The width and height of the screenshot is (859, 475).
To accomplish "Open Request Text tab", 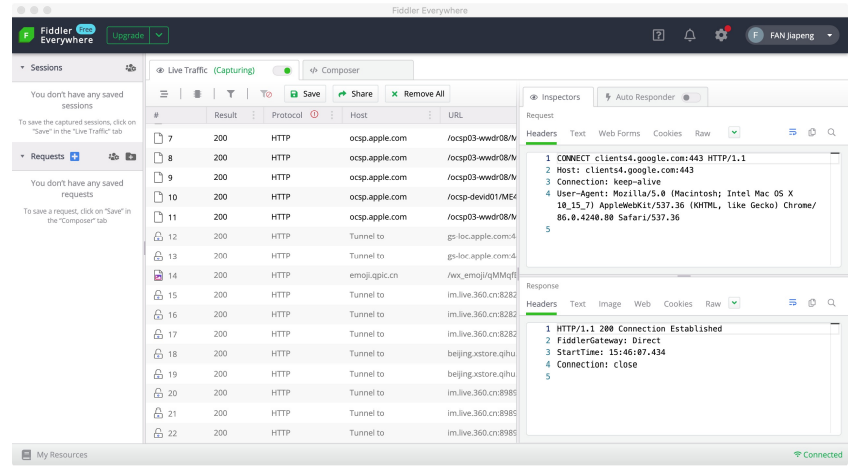I will point(577,133).
